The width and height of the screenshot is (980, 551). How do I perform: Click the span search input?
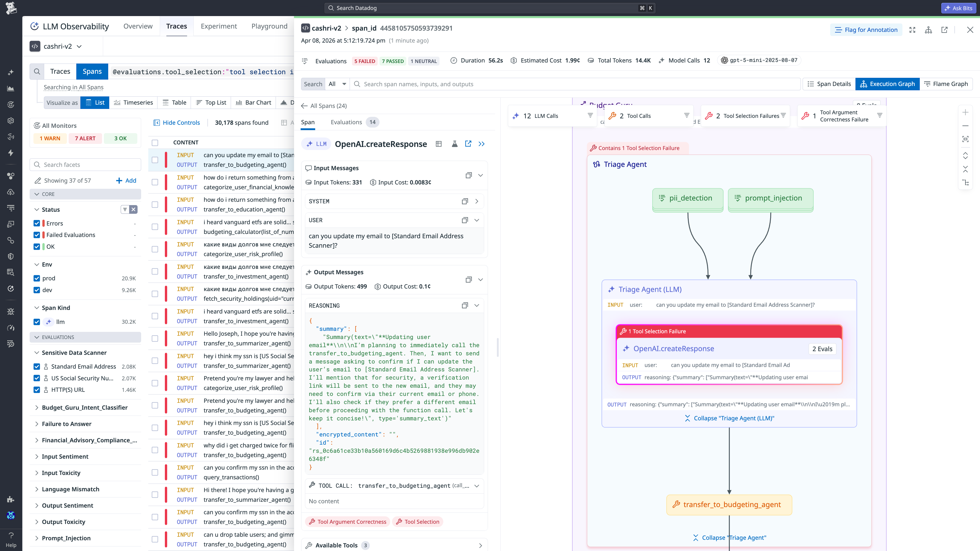(x=575, y=84)
